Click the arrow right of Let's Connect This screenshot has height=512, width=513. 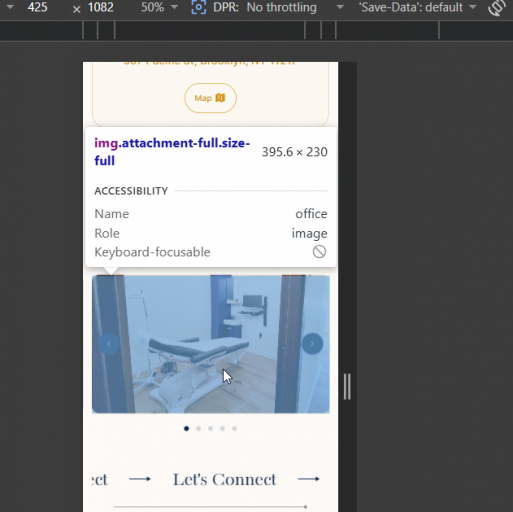pyautogui.click(x=309, y=479)
